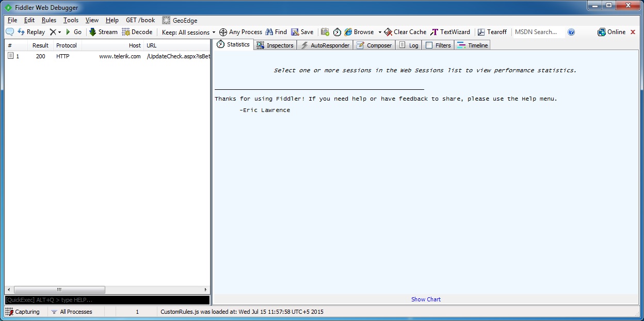Screen dimensions: 644x321
Task: Toggle Stream mode in toolbar
Action: coord(103,32)
